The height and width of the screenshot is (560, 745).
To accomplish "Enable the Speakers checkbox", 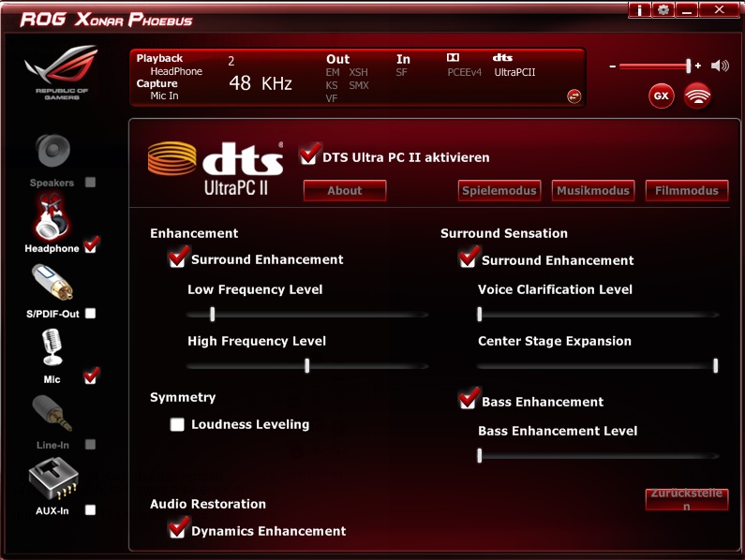I will click(90, 183).
